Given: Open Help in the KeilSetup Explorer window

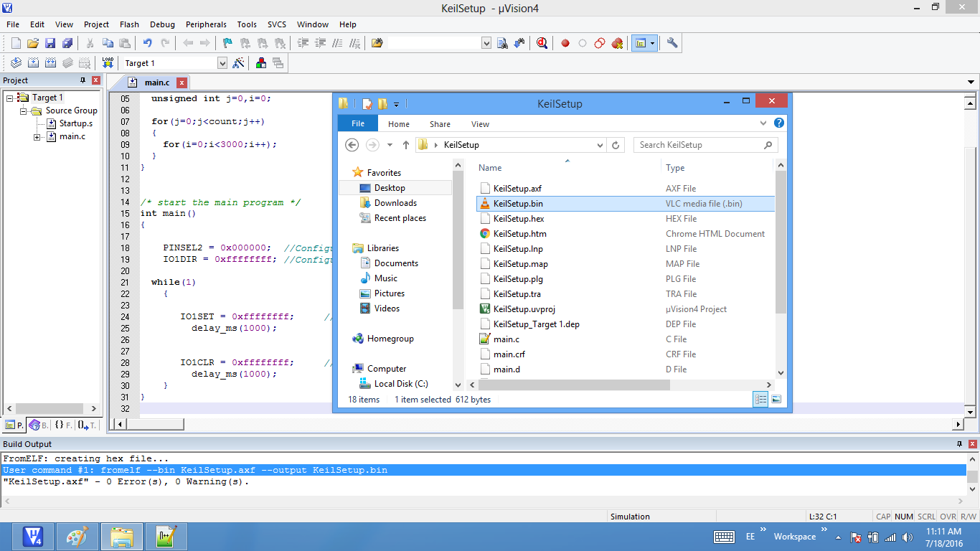Looking at the screenshot, I should [x=779, y=123].
